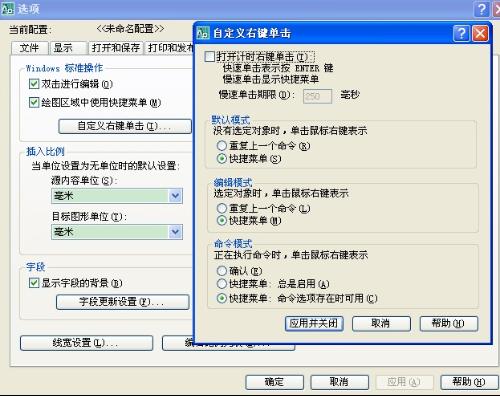Click the 线宽设置 (L)... button
Screen dimensions: 500x396
point(87,343)
